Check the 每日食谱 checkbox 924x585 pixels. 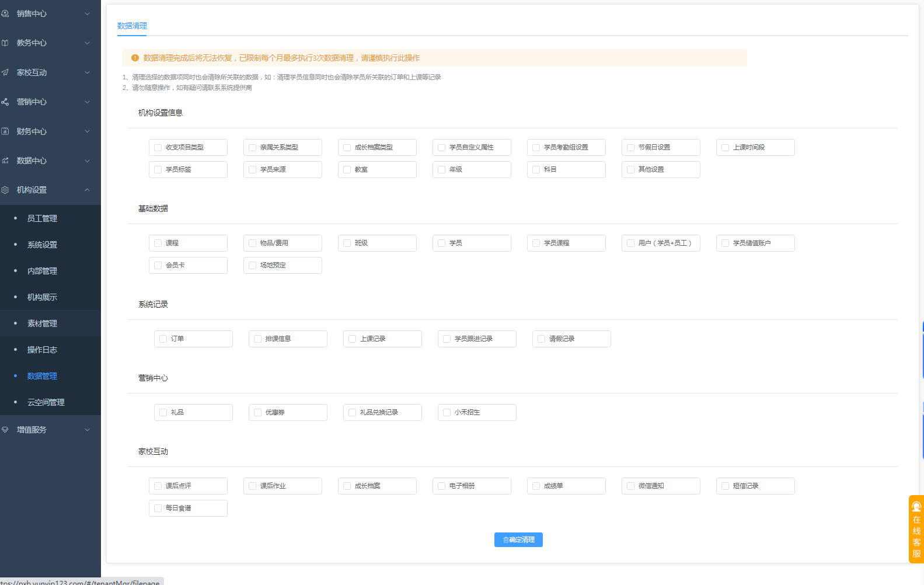[158, 509]
